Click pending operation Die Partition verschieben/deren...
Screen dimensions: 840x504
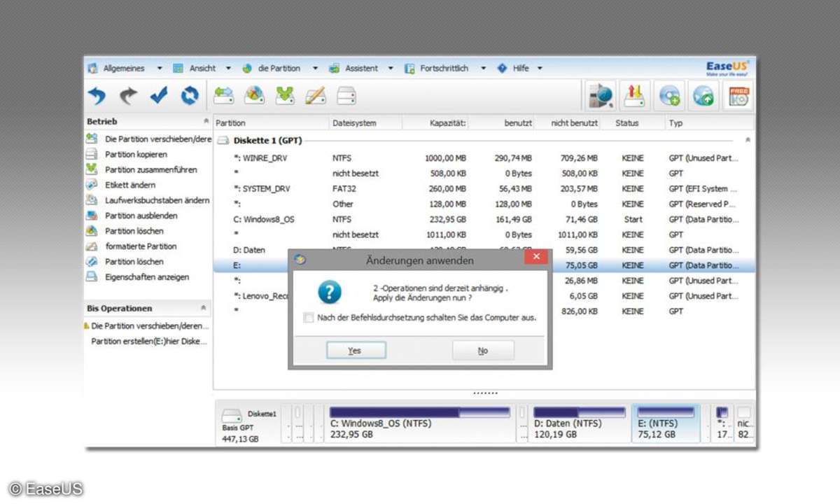click(150, 326)
